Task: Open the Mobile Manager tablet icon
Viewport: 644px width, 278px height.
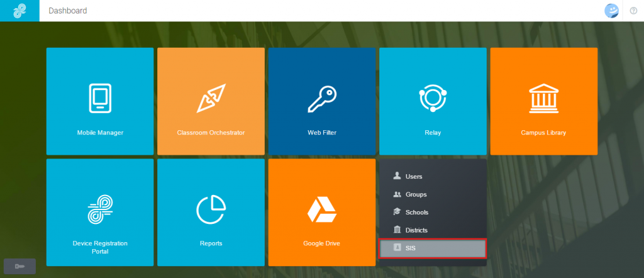Action: pos(100,98)
